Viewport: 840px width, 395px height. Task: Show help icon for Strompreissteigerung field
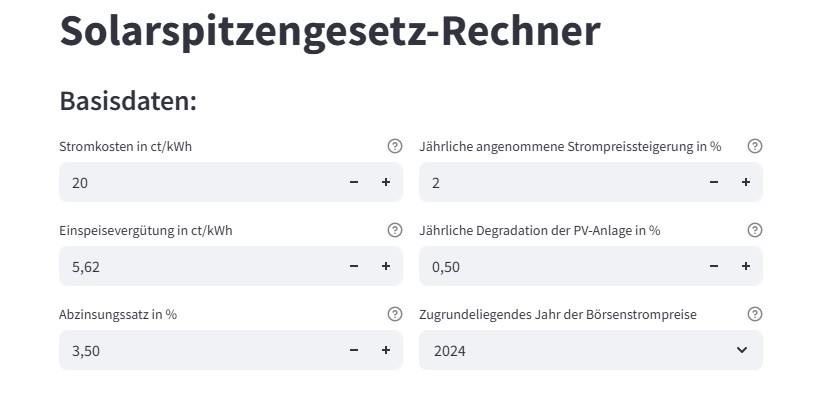755,146
